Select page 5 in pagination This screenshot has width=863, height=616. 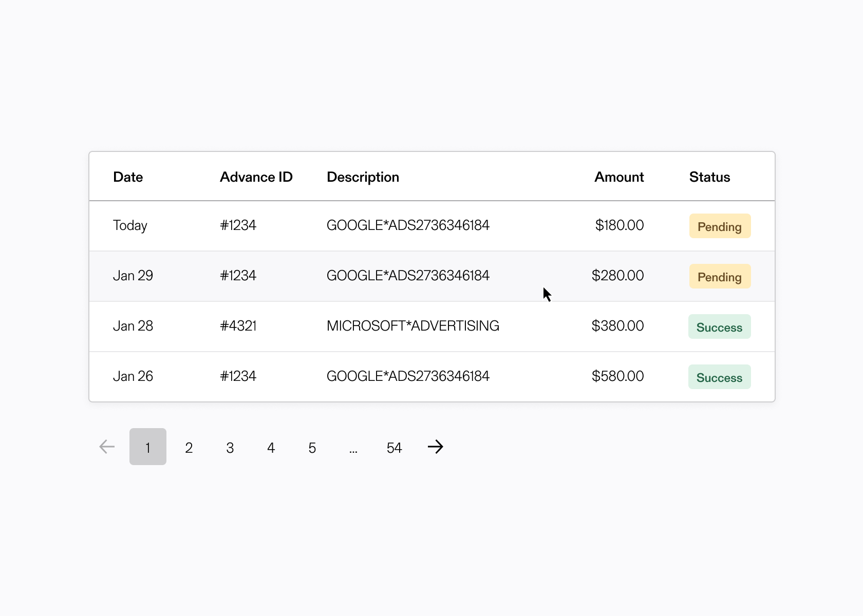point(312,448)
